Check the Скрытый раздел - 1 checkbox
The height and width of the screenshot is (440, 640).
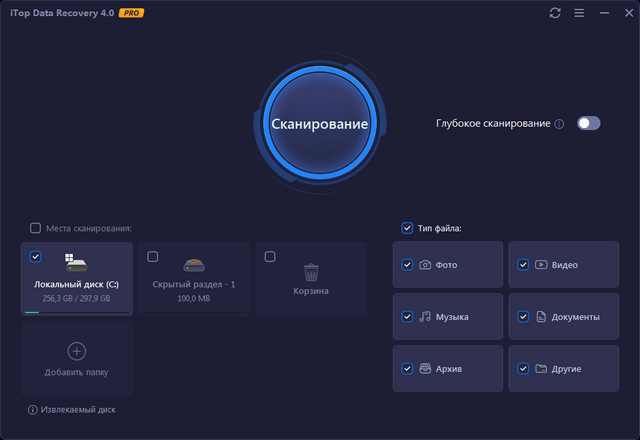point(153,257)
